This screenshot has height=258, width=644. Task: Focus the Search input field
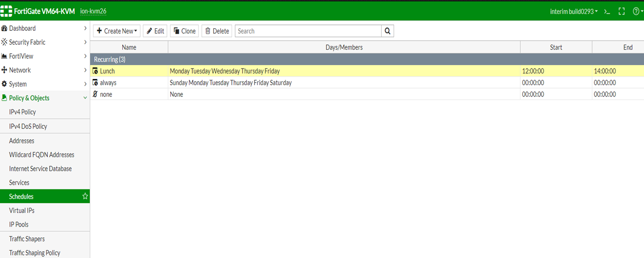[308, 31]
